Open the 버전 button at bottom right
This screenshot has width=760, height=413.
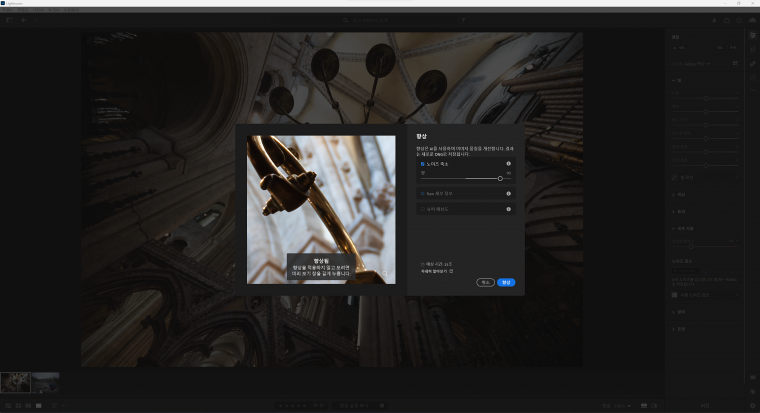click(705, 406)
